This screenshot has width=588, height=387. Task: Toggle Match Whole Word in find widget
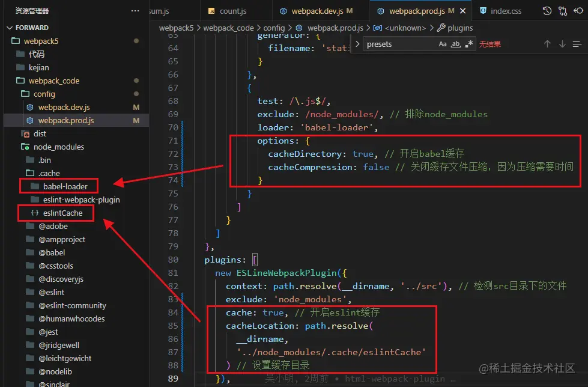[456, 44]
